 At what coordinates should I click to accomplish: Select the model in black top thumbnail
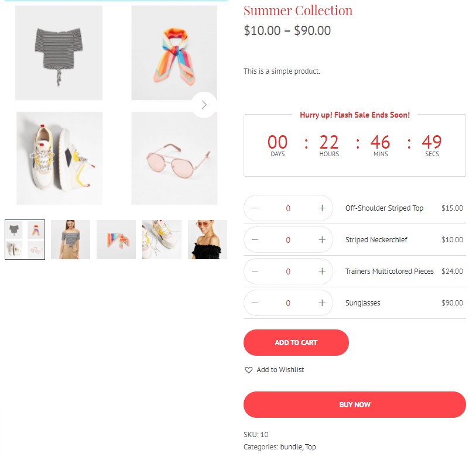point(207,240)
